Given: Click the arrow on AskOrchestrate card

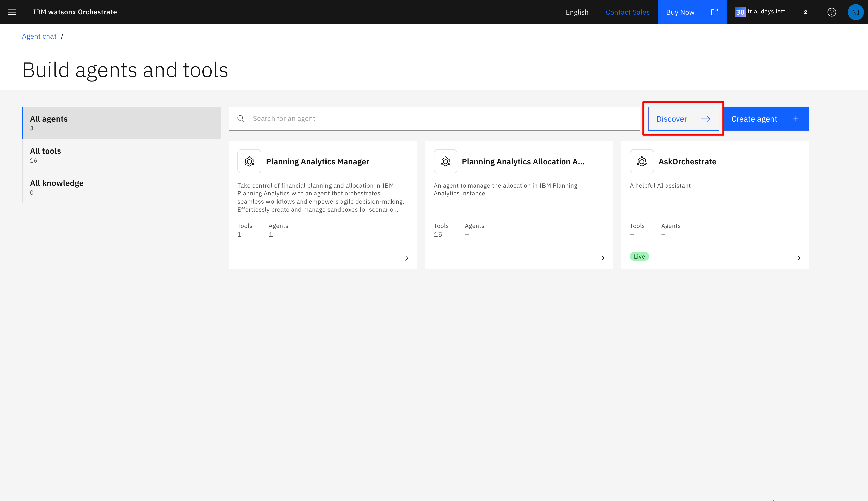Looking at the screenshot, I should click(x=796, y=258).
